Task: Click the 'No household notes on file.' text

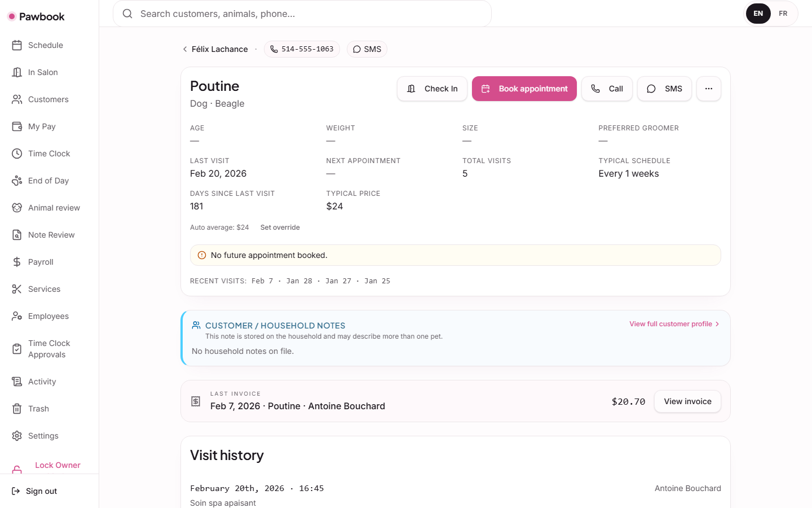Action: click(x=242, y=351)
